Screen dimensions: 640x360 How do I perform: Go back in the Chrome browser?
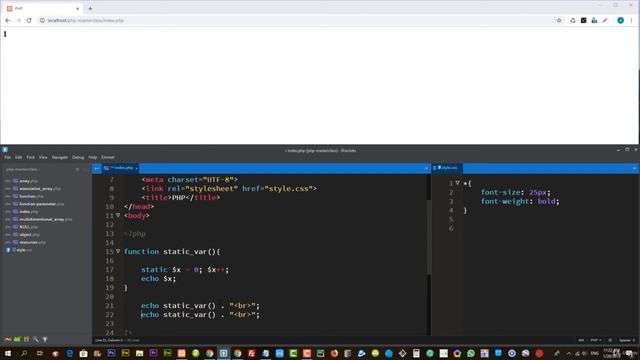(x=8, y=20)
